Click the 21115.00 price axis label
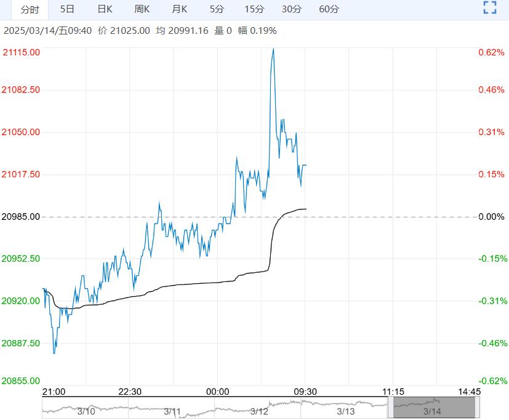The width and height of the screenshot is (509, 420). tap(22, 52)
